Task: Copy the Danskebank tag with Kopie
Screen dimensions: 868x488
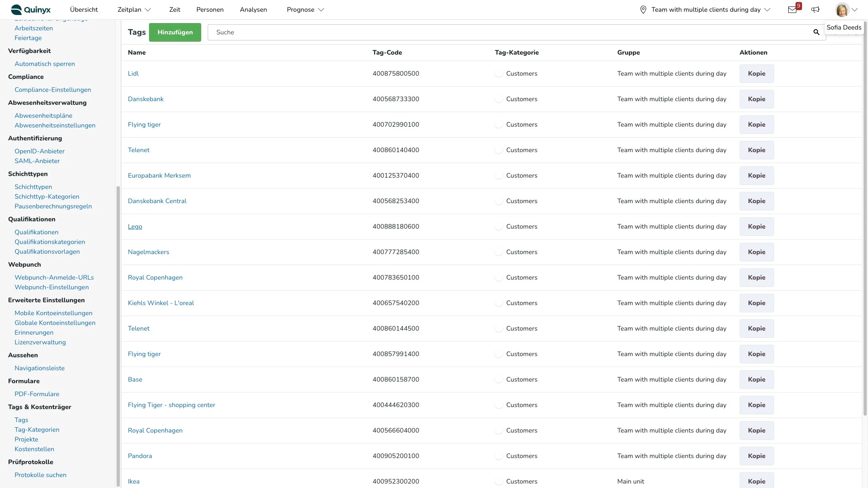Action: pyautogui.click(x=756, y=99)
